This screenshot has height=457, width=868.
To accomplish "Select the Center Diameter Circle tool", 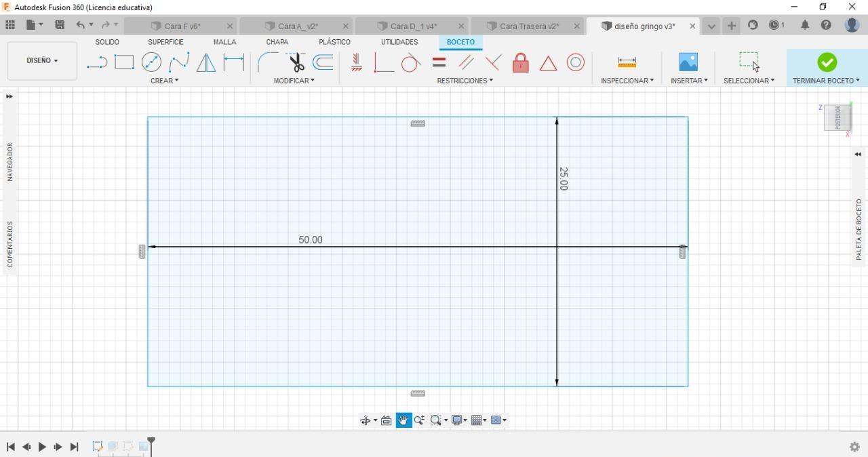I will 151,62.
